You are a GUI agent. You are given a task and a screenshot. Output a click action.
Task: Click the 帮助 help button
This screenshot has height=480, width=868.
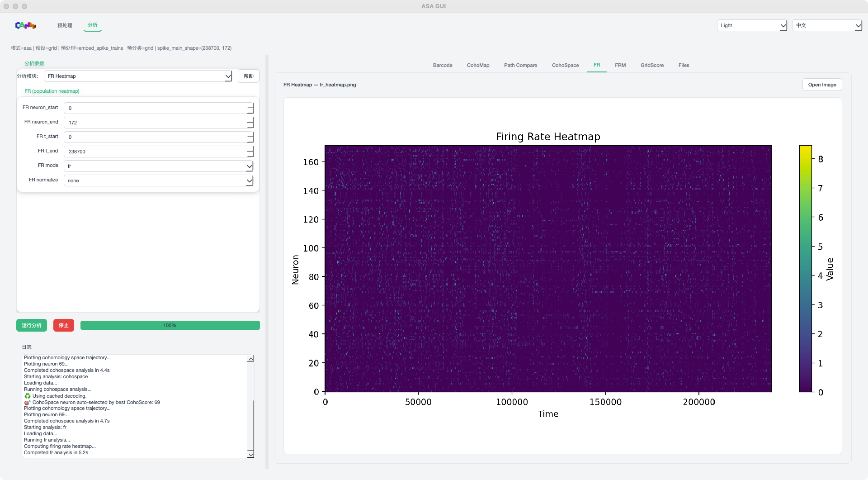pyautogui.click(x=248, y=76)
